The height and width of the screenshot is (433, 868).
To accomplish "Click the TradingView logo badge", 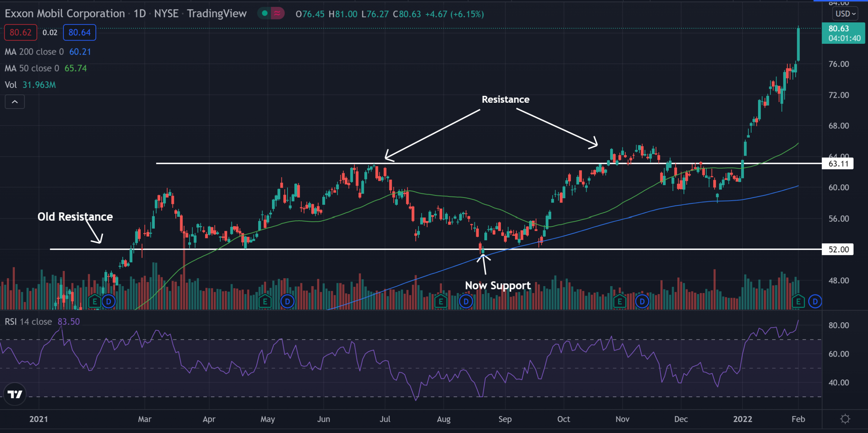I will point(15,394).
